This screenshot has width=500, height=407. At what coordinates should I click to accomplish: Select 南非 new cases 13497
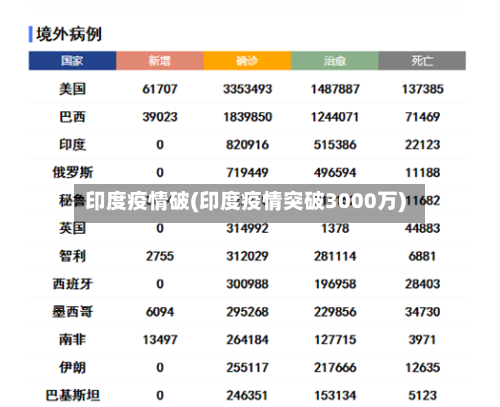[160, 340]
